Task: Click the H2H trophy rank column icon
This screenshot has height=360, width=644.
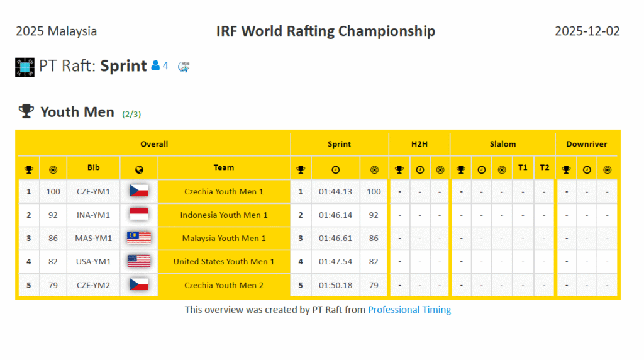Action: [399, 169]
